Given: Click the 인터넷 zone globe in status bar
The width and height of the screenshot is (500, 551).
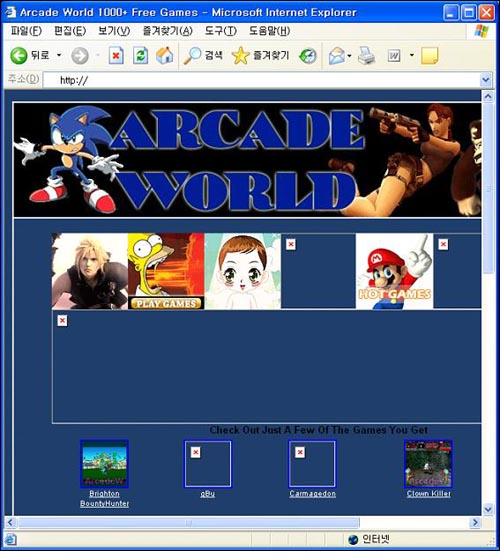Looking at the screenshot, I should click(x=353, y=539).
